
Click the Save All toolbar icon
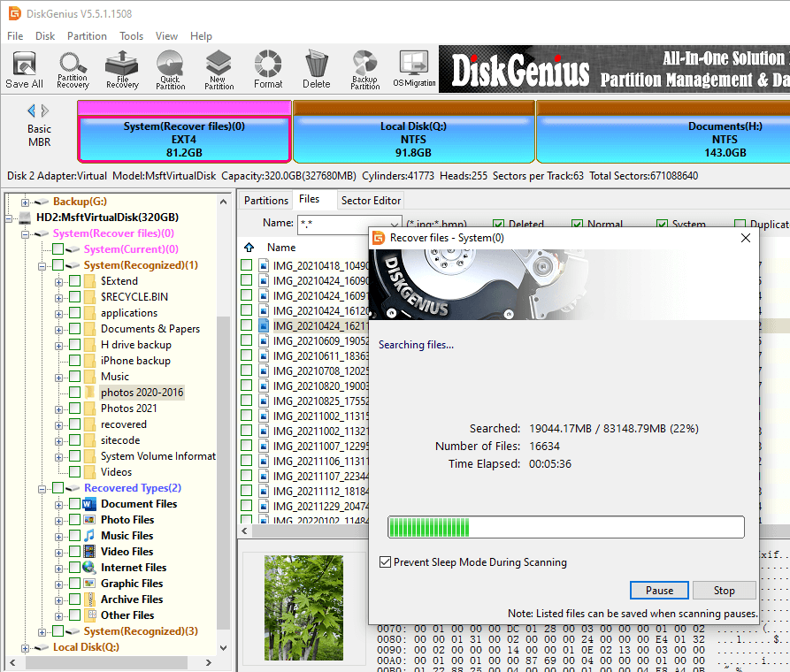click(24, 70)
